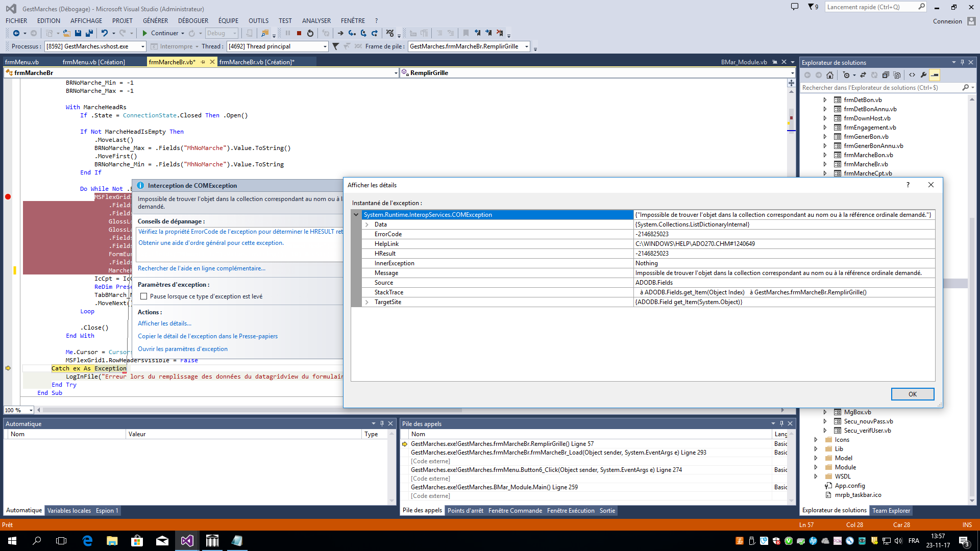Expand the Data row in exception details

click(366, 224)
